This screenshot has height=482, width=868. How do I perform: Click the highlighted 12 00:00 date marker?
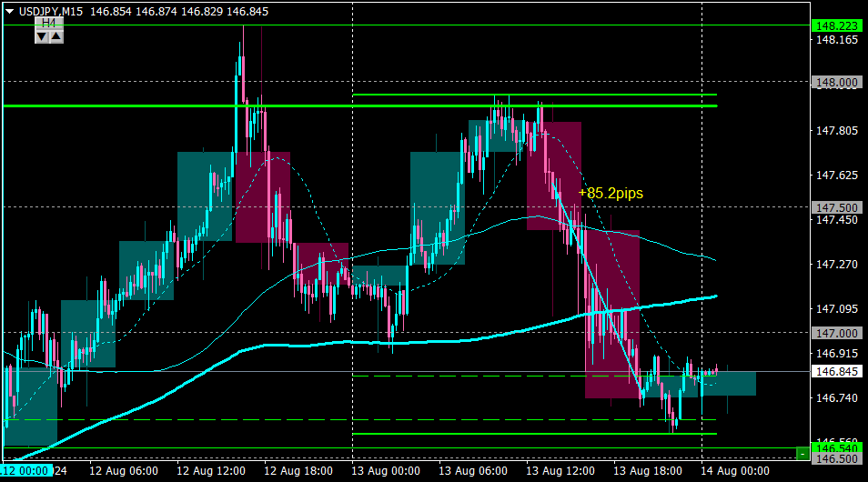tap(26, 470)
